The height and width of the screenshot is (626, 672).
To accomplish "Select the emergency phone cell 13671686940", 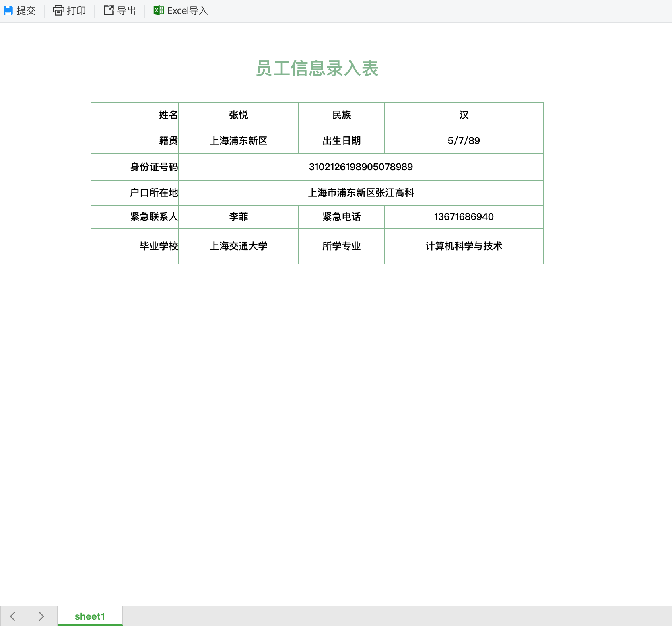I will click(464, 217).
